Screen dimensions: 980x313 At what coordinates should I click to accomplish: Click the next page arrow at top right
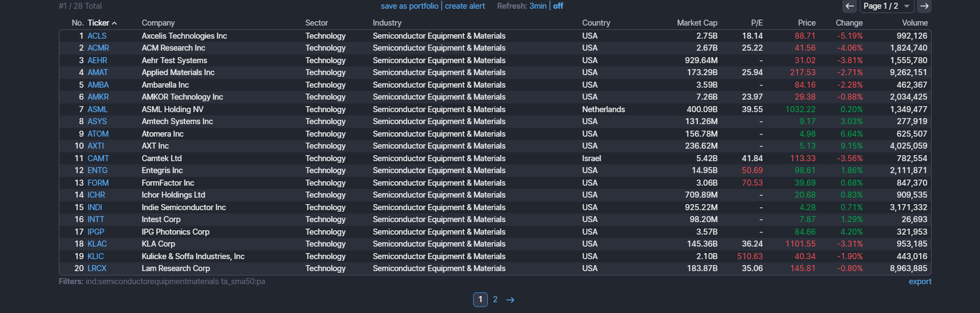[x=924, y=6]
